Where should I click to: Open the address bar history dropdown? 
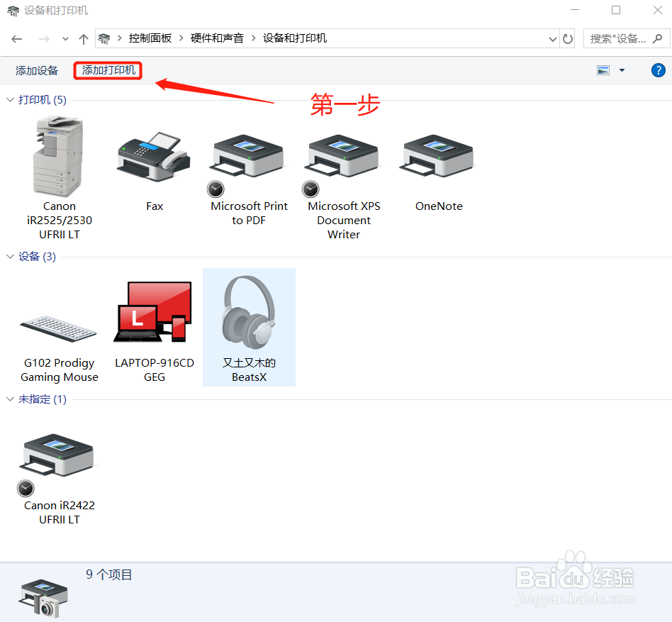(553, 39)
